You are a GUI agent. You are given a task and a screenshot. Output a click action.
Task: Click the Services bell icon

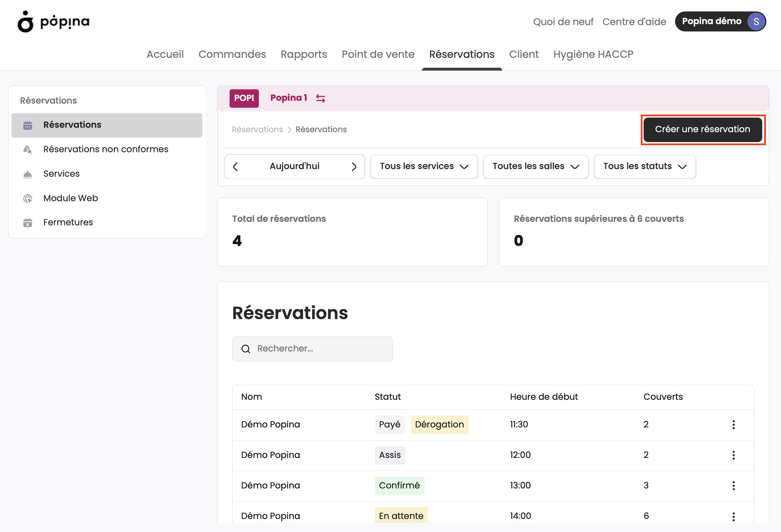click(x=28, y=174)
